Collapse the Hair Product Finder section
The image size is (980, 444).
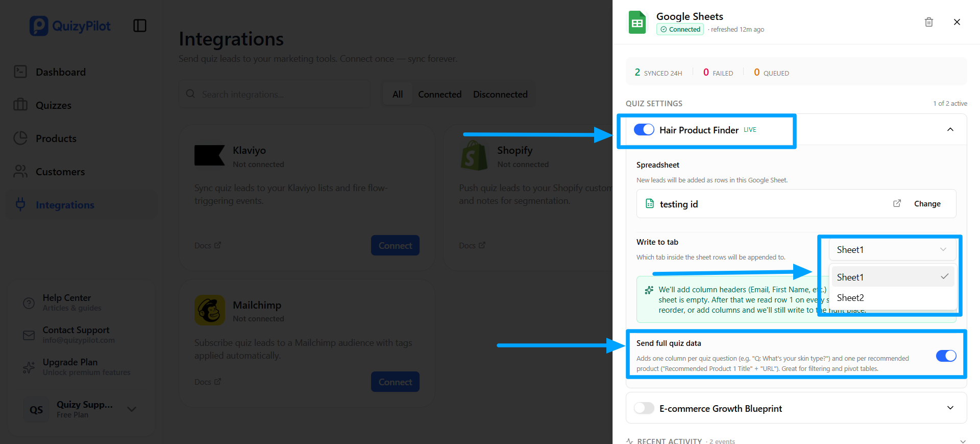(950, 129)
